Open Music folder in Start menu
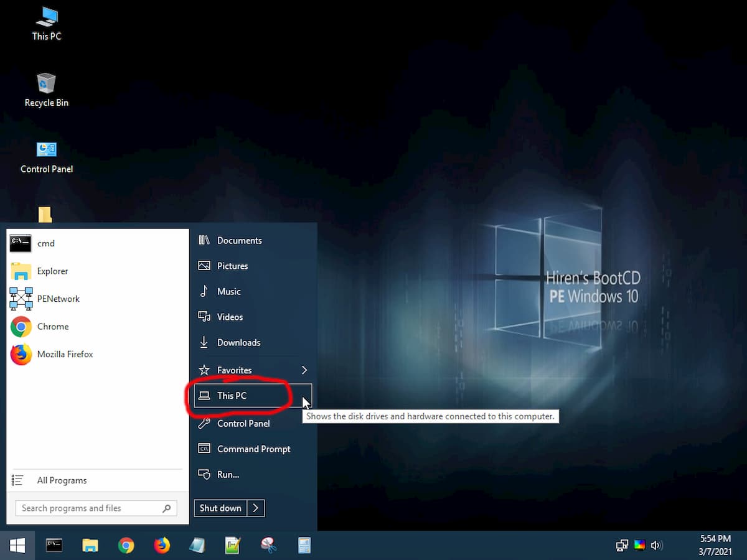 [253, 291]
